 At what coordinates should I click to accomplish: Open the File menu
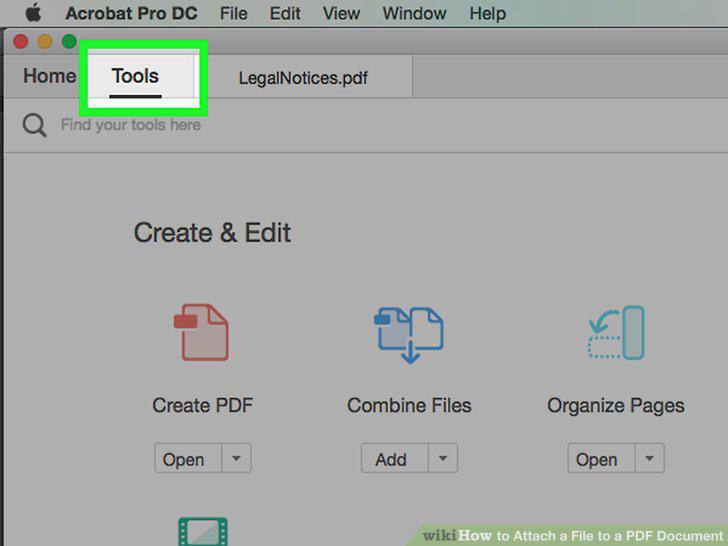tap(234, 13)
